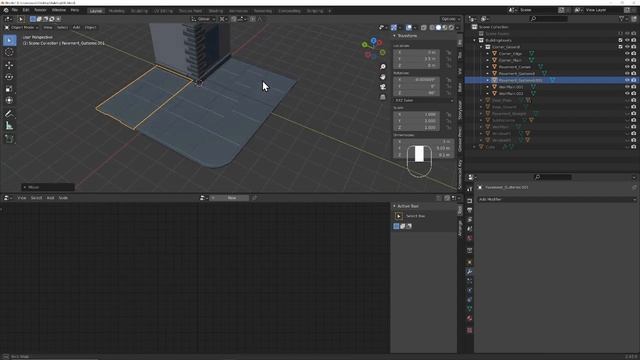Click the viewport zoom magnifier icon
640x360 pixels.
click(382, 67)
